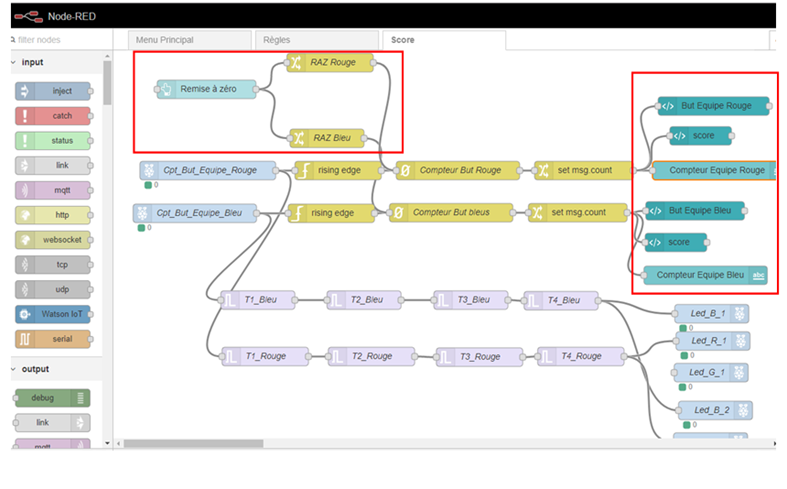Select the http palette node
The width and height of the screenshot is (787, 489).
53,215
